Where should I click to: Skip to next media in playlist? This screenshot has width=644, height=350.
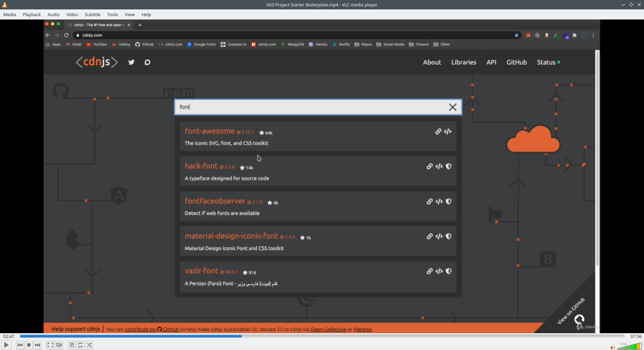(38, 345)
